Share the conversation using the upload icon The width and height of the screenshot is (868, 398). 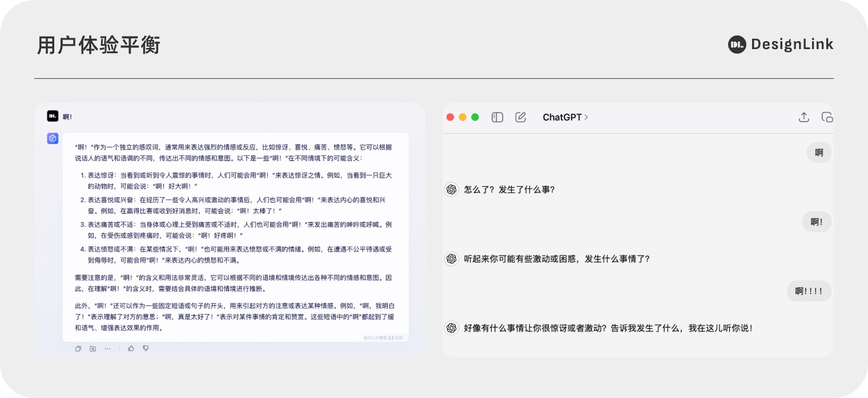click(x=804, y=117)
